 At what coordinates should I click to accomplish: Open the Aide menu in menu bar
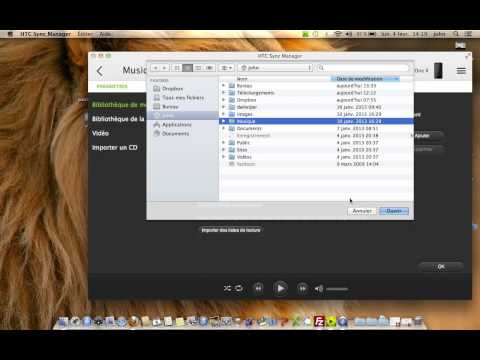point(105,34)
